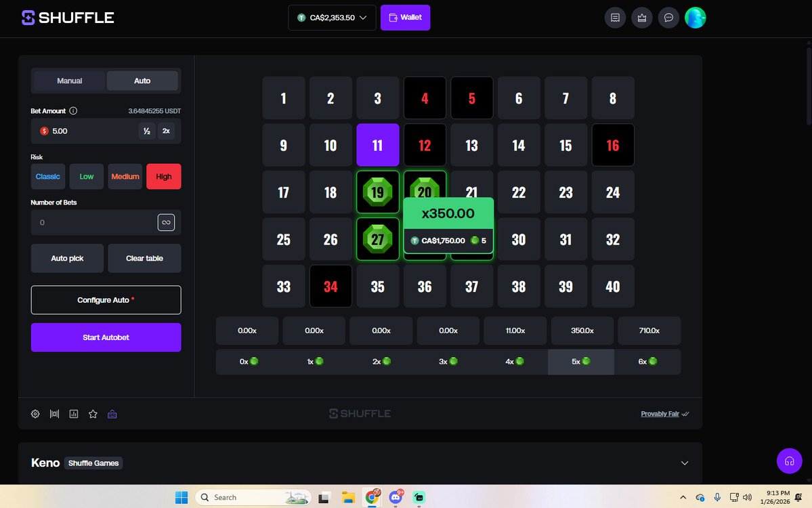Deselect Keno tile 11
The height and width of the screenshot is (508, 812).
point(377,145)
